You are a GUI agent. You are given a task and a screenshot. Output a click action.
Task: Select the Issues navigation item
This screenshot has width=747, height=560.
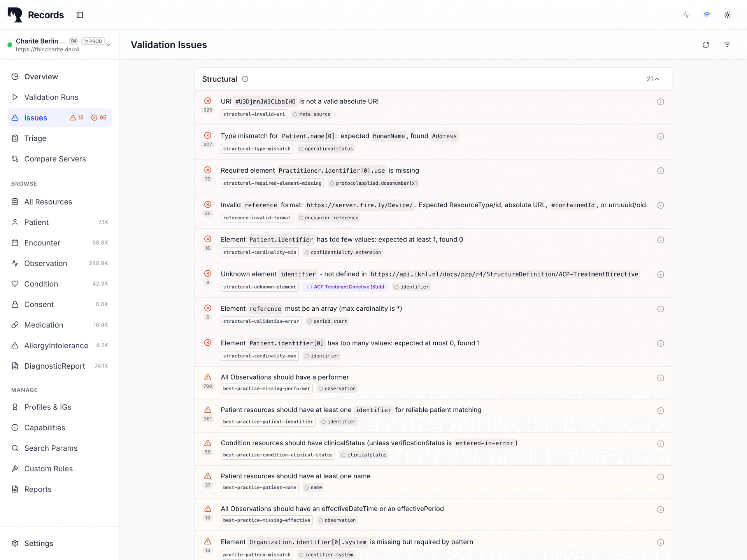(60, 117)
